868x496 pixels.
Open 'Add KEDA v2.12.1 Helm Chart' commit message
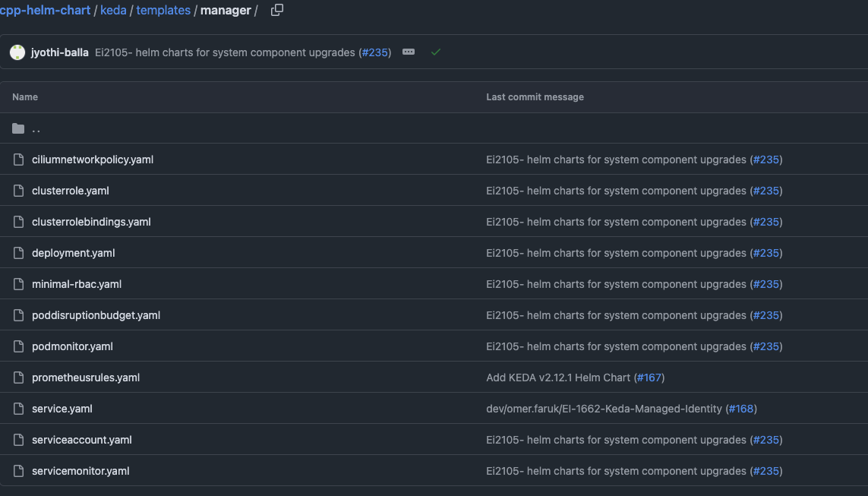[x=558, y=378]
